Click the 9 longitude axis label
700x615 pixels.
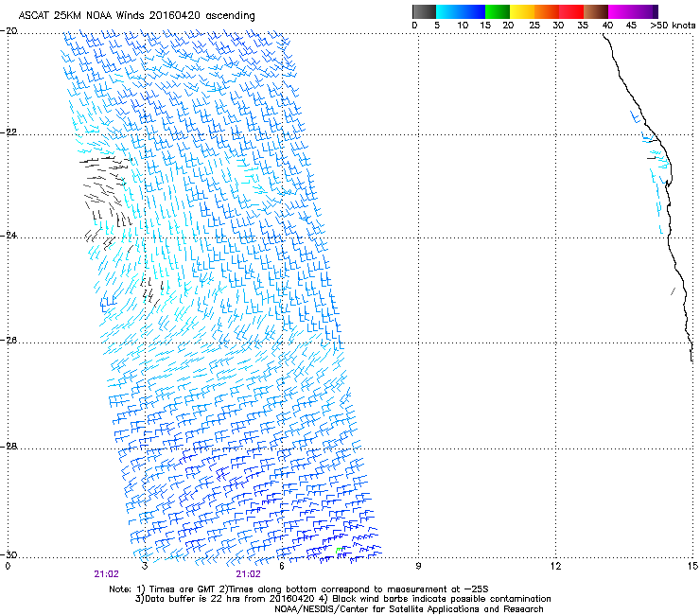(x=418, y=567)
